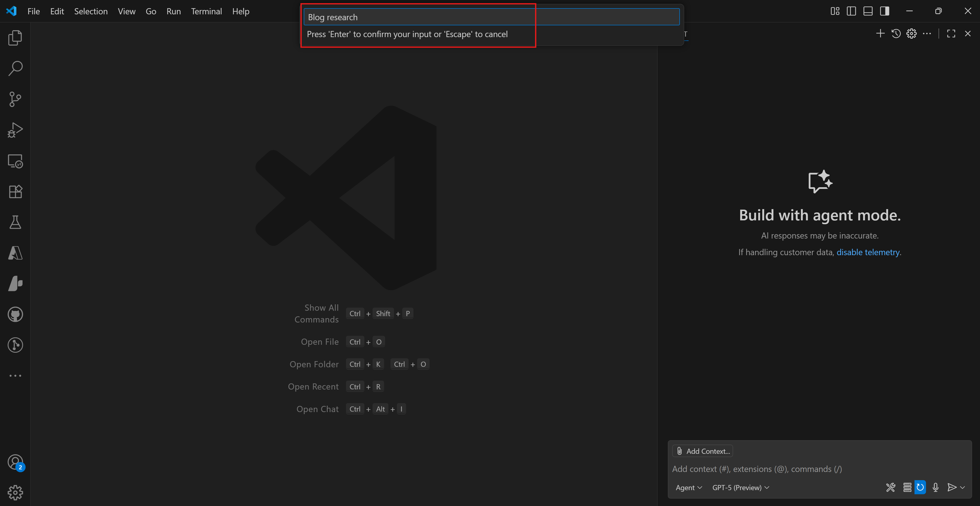The width and height of the screenshot is (980, 506).
Task: Open the Search view in activity bar
Action: click(15, 69)
